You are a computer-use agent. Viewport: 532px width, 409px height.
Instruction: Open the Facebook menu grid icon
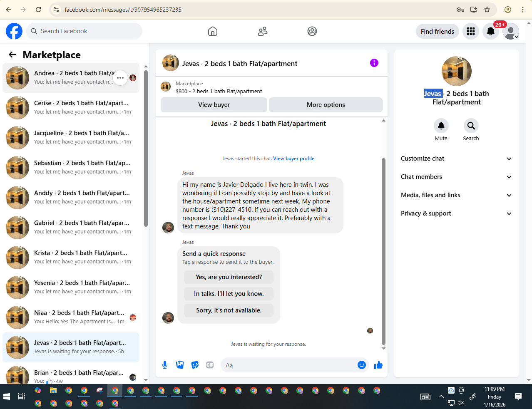[471, 31]
